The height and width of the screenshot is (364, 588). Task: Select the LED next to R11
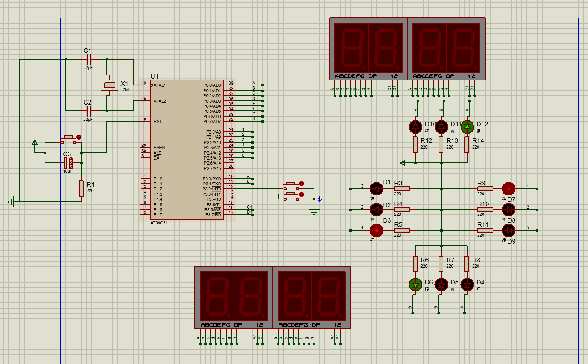coord(509,230)
